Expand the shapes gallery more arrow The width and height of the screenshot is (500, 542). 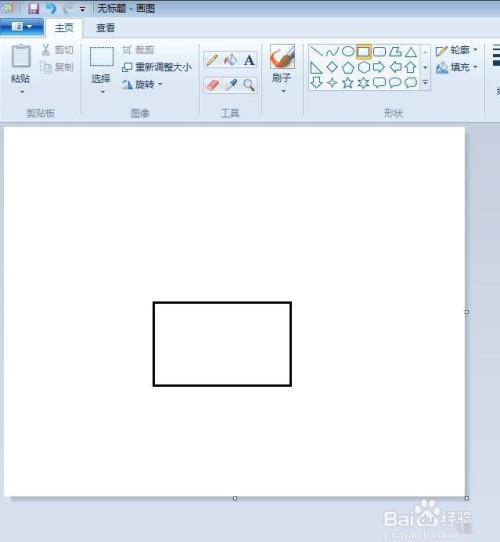[x=425, y=83]
